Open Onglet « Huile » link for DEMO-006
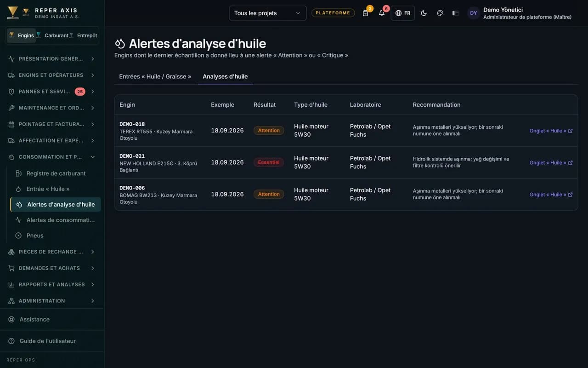 (551, 195)
